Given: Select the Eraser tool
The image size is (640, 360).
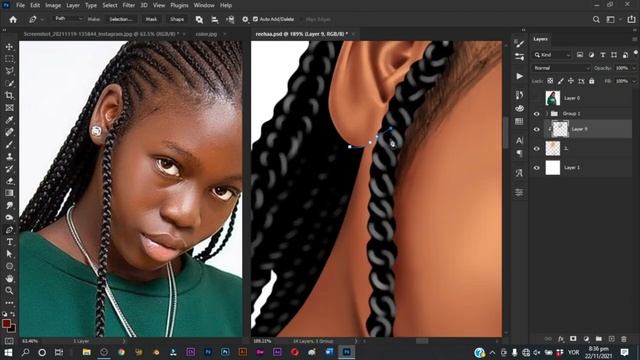Looking at the screenshot, I should [x=9, y=181].
